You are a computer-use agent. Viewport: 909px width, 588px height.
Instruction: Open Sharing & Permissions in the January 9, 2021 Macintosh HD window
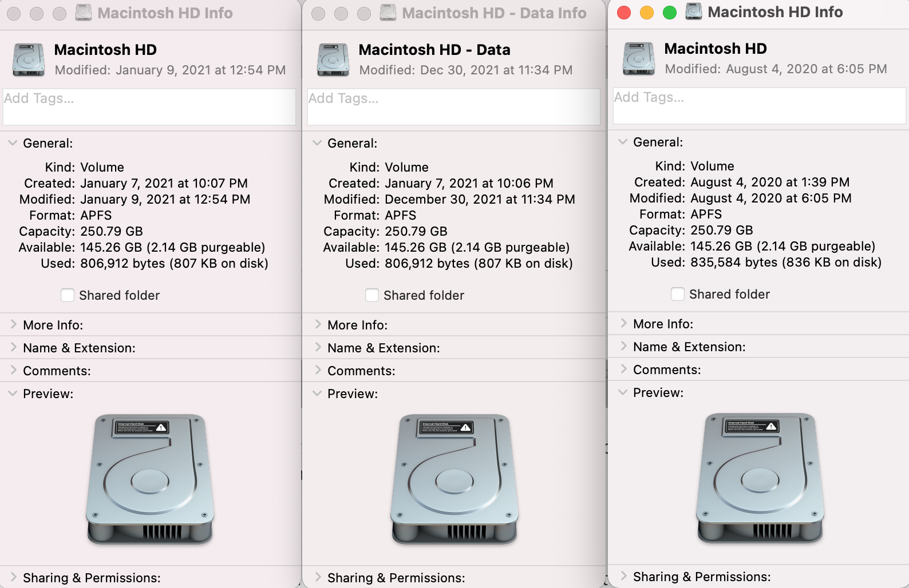click(x=13, y=578)
